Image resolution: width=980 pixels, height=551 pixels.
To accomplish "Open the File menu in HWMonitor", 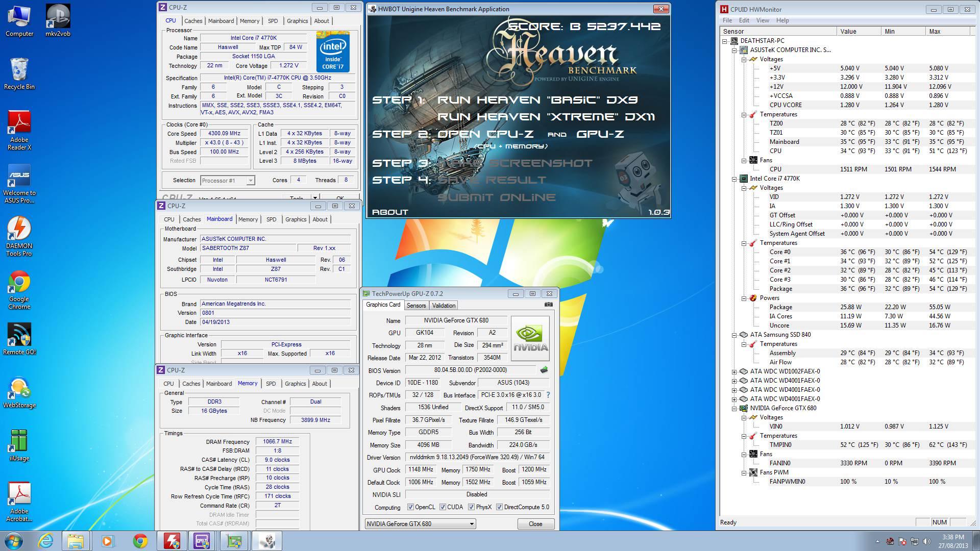I will (727, 20).
